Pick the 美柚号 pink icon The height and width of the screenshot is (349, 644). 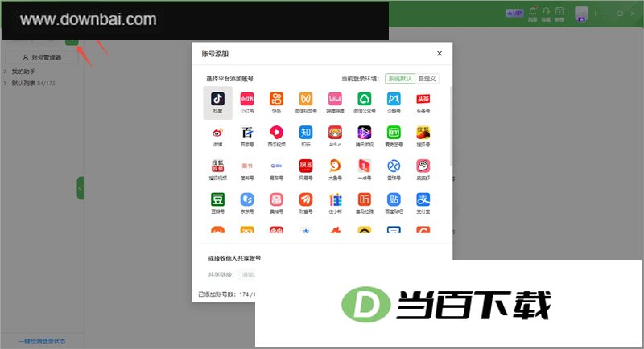[276, 199]
